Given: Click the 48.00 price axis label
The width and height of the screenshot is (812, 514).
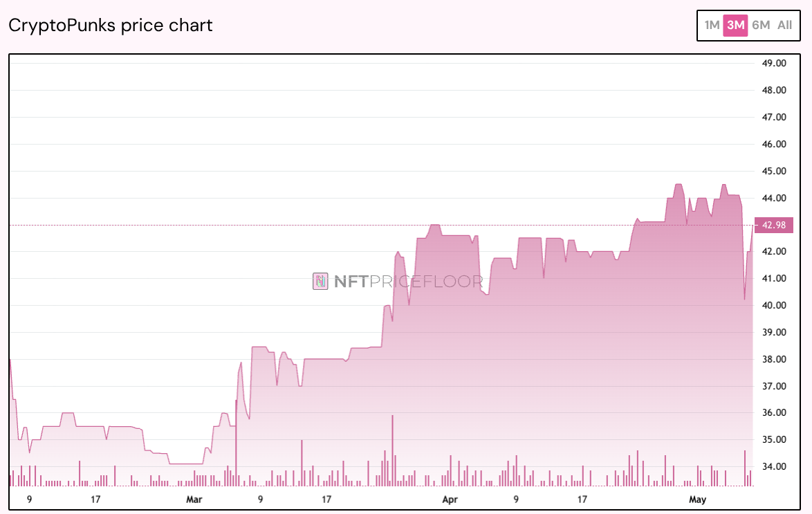Looking at the screenshot, I should (x=774, y=90).
